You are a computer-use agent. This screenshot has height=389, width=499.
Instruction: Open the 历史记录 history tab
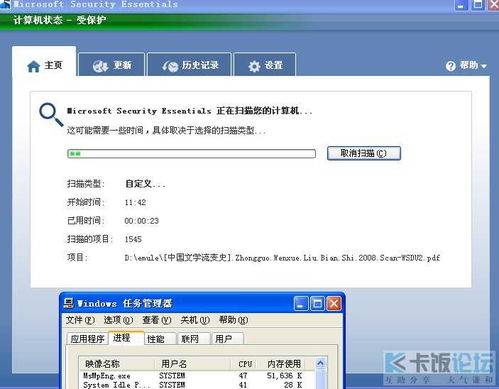[x=189, y=64]
